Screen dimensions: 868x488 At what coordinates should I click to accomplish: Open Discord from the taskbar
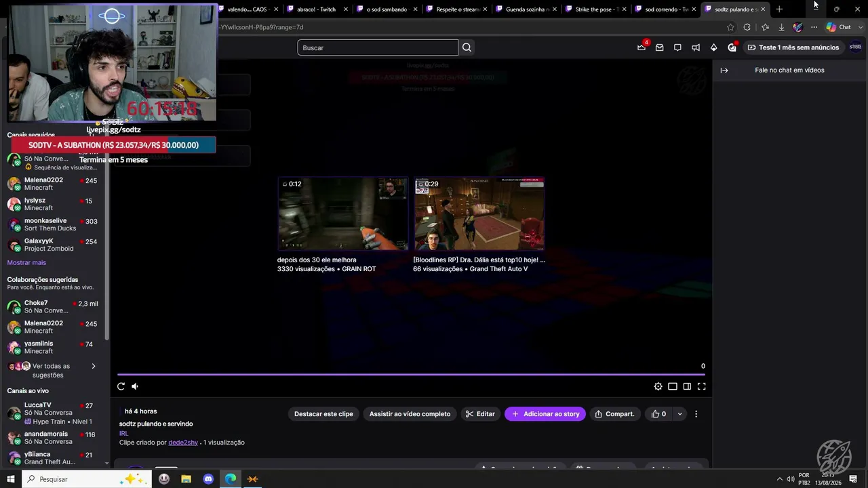[208, 479]
